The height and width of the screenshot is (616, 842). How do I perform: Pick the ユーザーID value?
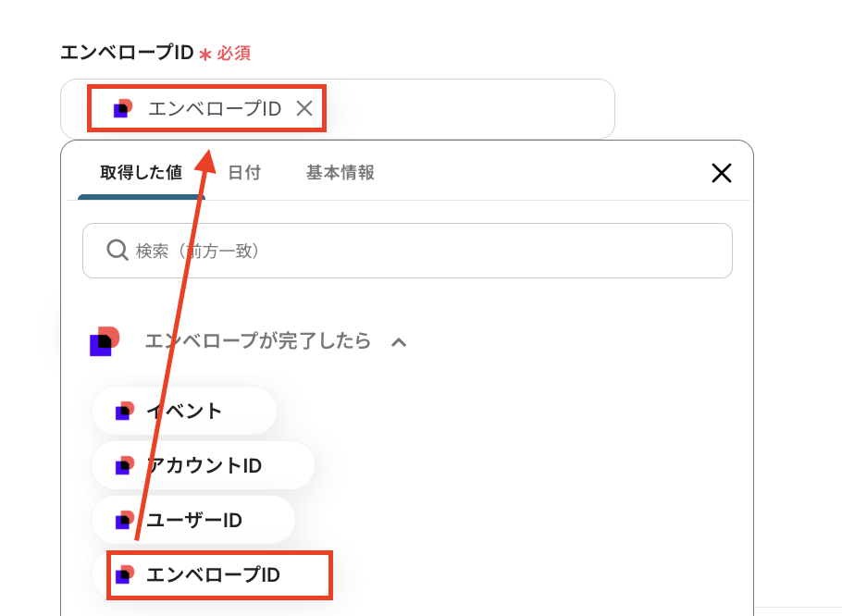pyautogui.click(x=194, y=520)
